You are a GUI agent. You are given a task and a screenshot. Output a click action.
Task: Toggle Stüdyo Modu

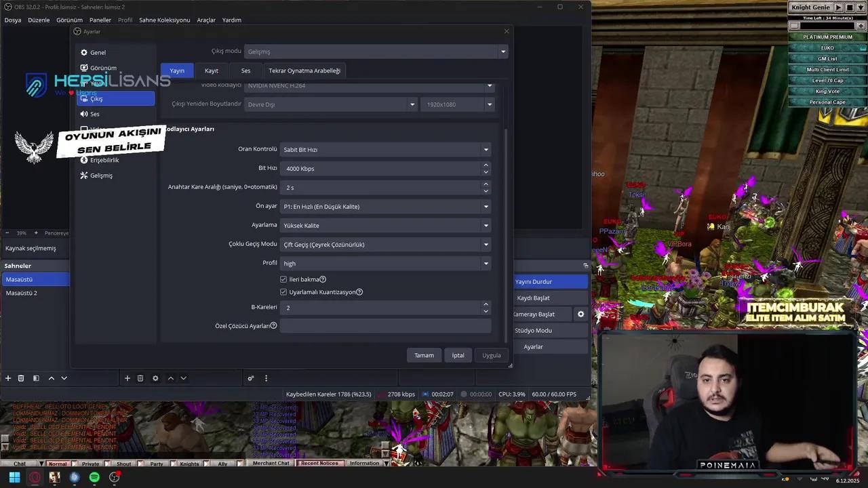point(533,330)
